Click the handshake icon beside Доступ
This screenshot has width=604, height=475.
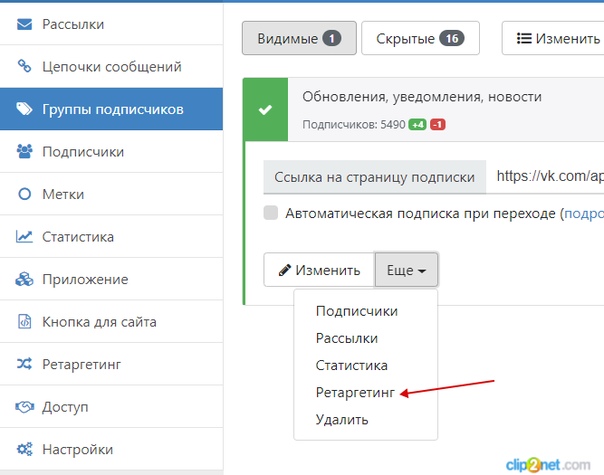tap(24, 407)
